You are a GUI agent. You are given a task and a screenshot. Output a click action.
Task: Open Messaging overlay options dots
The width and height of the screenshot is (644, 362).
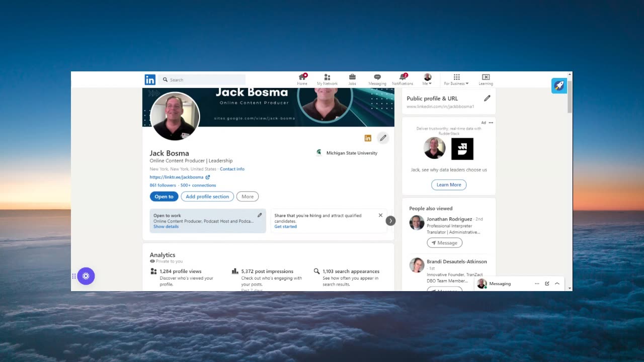[537, 284]
